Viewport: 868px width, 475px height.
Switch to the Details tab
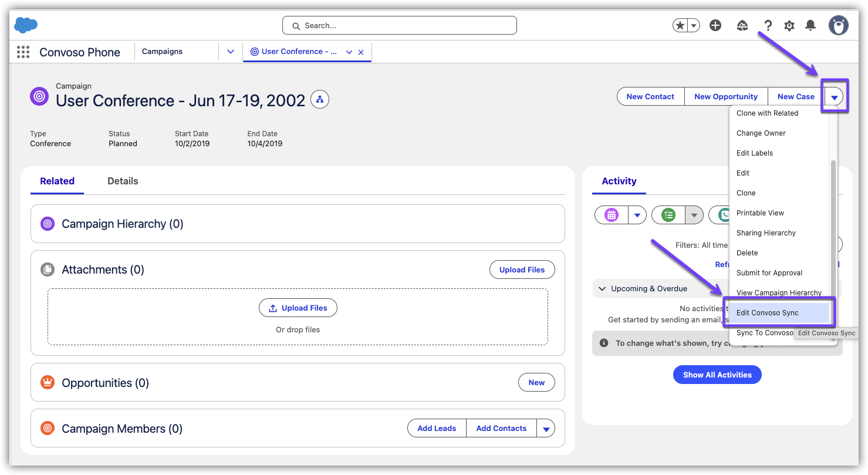point(123,181)
